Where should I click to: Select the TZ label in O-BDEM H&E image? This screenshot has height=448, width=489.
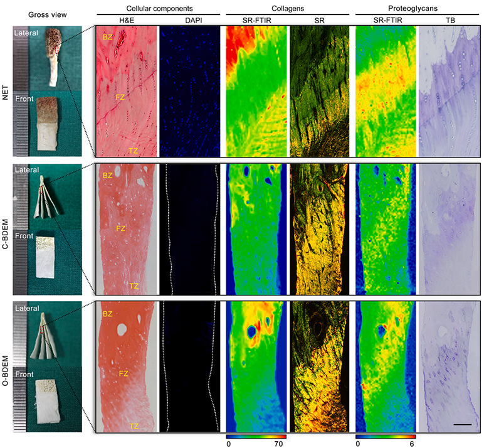pyautogui.click(x=134, y=425)
